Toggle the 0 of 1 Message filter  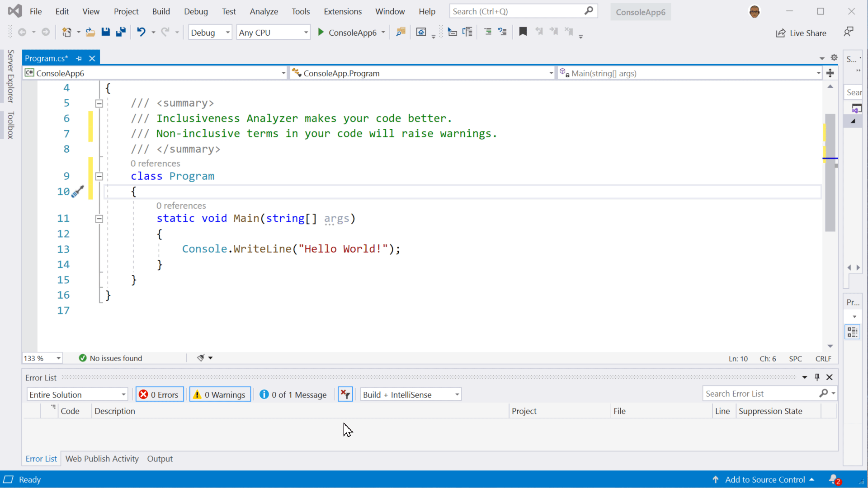(293, 394)
